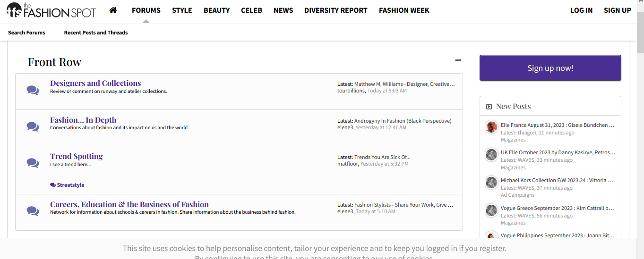Open the Celeb menu
Screen dimensions: 644x259
[251, 10]
